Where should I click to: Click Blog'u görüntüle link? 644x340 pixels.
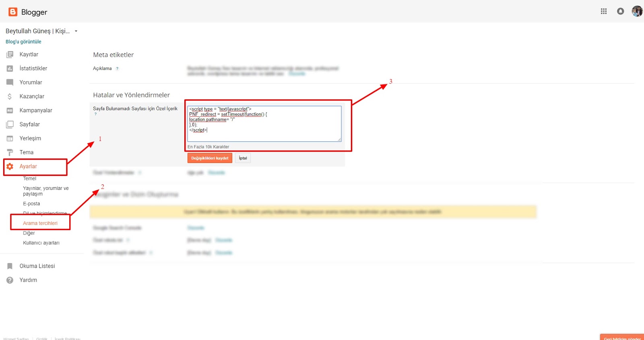(23, 42)
